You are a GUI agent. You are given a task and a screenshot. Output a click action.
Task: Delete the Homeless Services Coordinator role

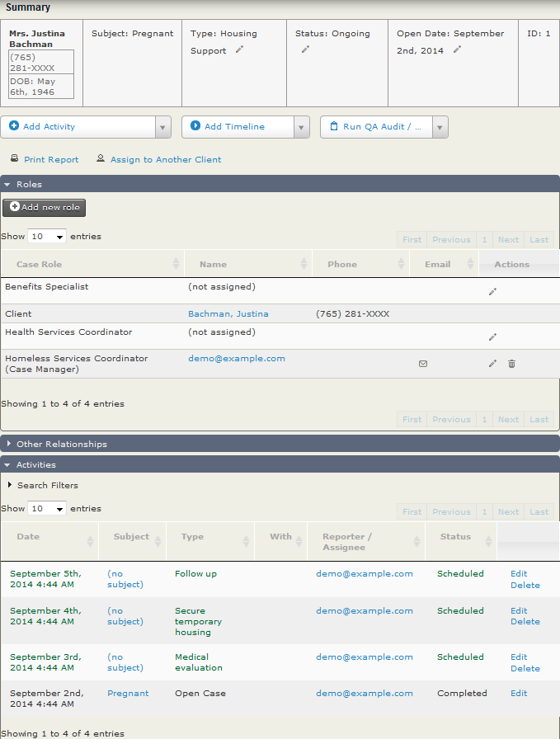[511, 364]
